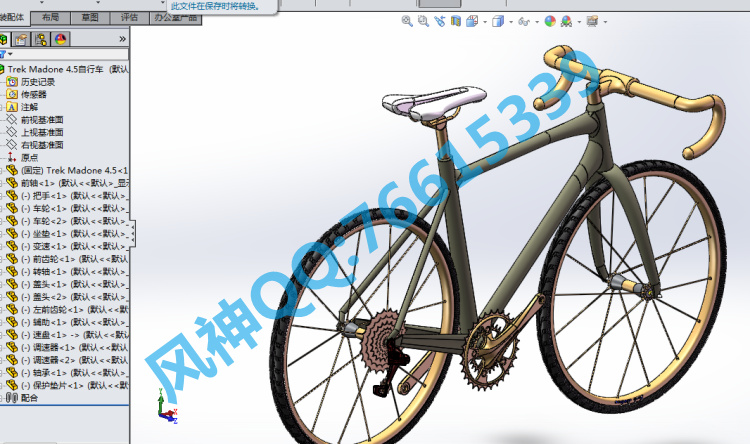The height and width of the screenshot is (444, 750).
Task: Select the 车轮<2> component
Action: pyautogui.click(x=74, y=221)
